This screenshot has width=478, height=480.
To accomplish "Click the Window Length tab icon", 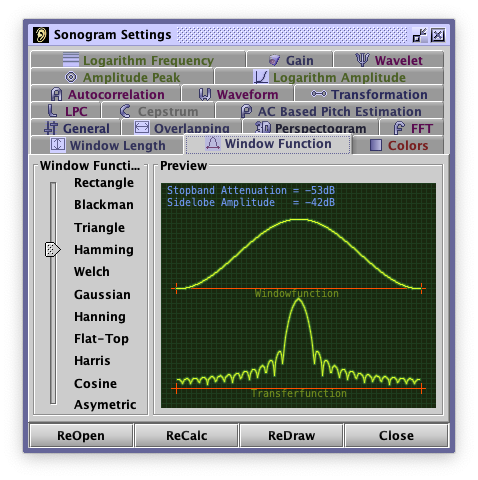I will (58, 145).
